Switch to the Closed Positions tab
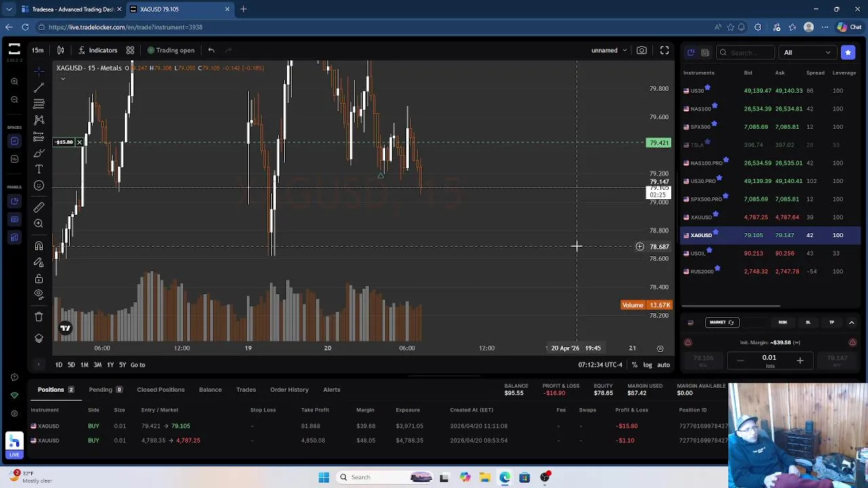The height and width of the screenshot is (488, 868). coord(161,390)
